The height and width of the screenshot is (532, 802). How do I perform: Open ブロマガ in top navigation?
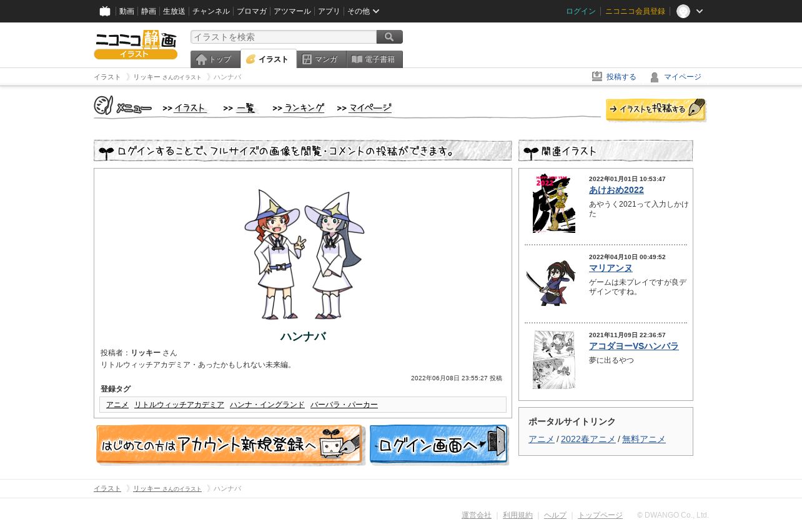tap(252, 11)
